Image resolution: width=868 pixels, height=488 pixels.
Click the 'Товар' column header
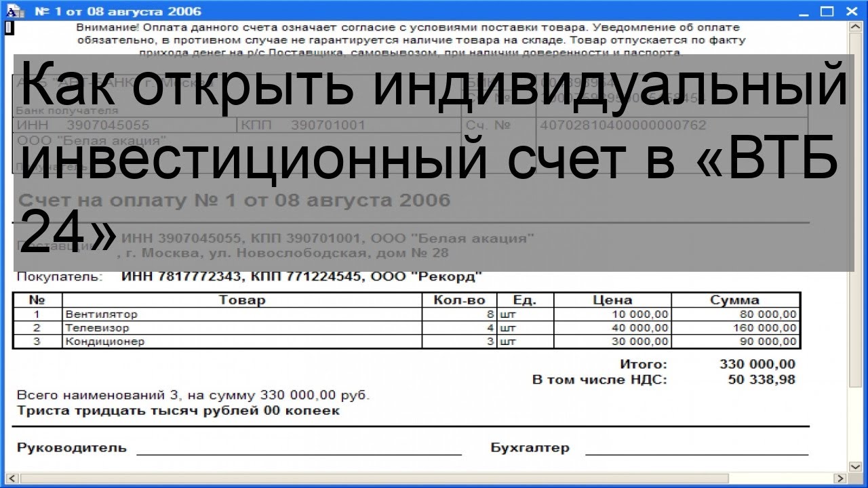pos(242,300)
